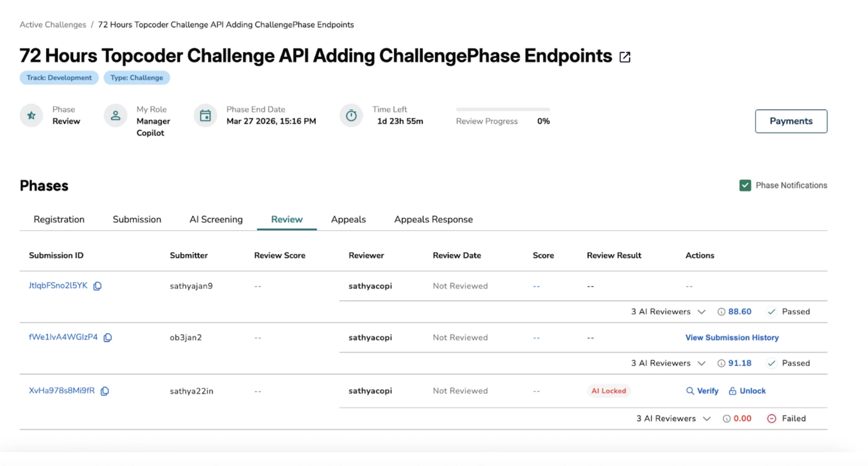The width and height of the screenshot is (868, 466).
Task: Unlock the AI Locked submission
Action: (747, 391)
